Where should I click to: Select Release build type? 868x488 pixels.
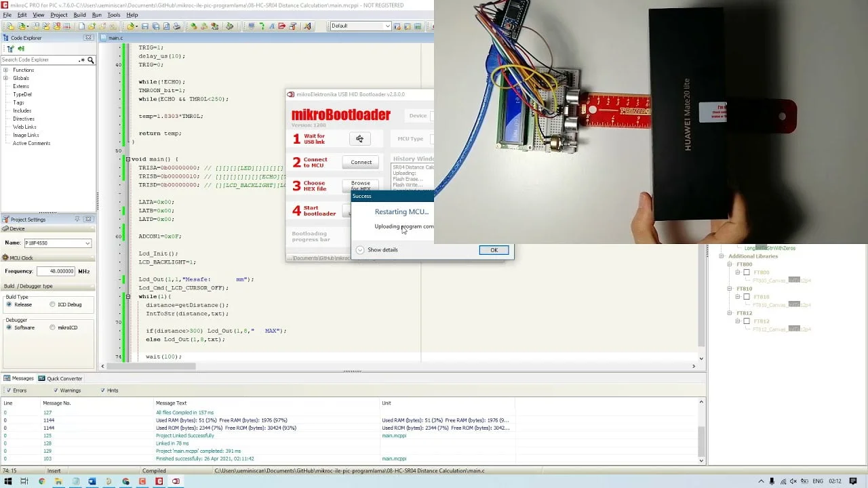tap(9, 304)
